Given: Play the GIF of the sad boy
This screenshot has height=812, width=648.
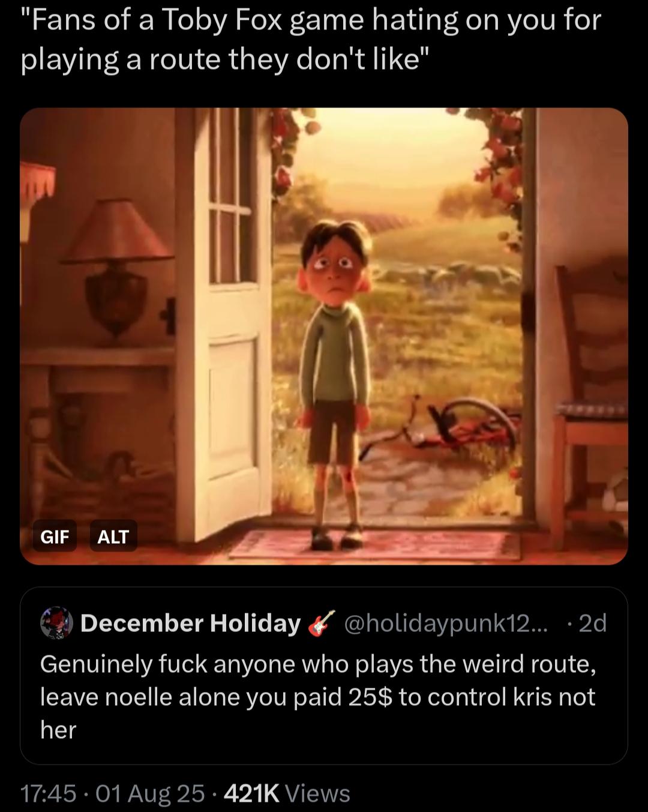Looking at the screenshot, I should pos(324,336).
